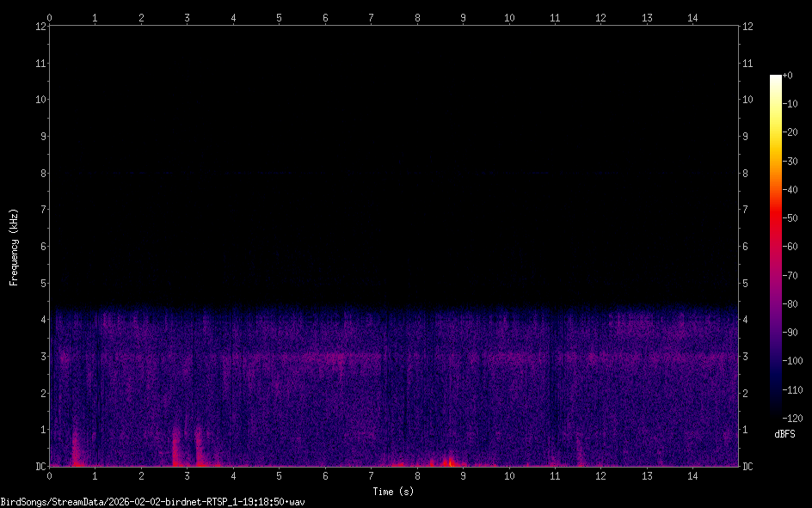The height and width of the screenshot is (508, 812).
Task: Click the 3 kHz label on left axis
Action: 39,357
